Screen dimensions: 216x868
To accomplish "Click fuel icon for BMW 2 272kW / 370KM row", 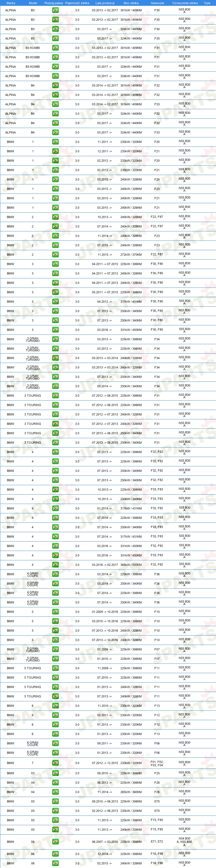I will [56, 255].
